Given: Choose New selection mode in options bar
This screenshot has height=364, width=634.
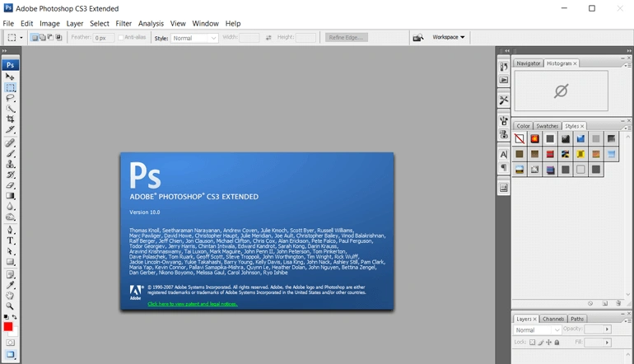Looking at the screenshot, I should (35, 38).
